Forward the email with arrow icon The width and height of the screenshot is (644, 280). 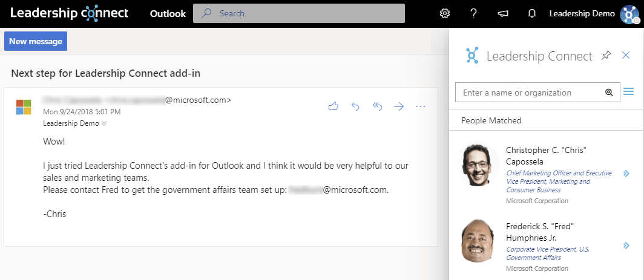[x=399, y=107]
